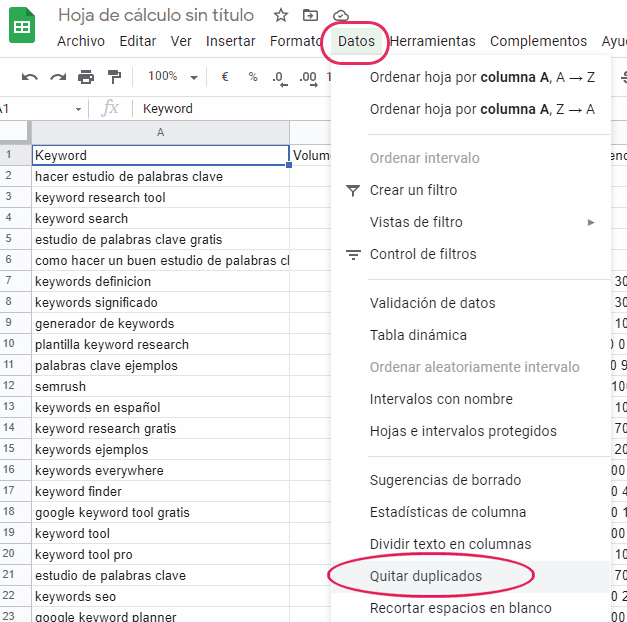Open the Editar menu
Image resolution: width=627 pixels, height=622 pixels.
[x=138, y=41]
